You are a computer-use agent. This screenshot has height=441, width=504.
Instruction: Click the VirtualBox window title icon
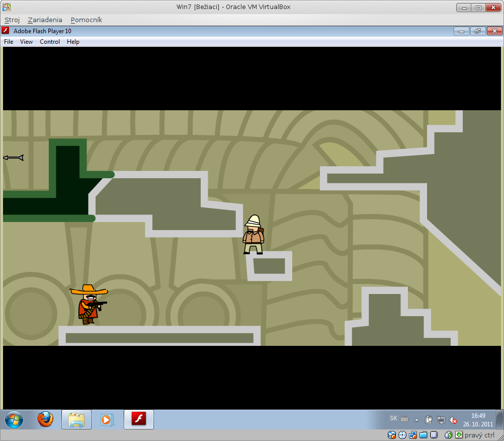point(7,7)
